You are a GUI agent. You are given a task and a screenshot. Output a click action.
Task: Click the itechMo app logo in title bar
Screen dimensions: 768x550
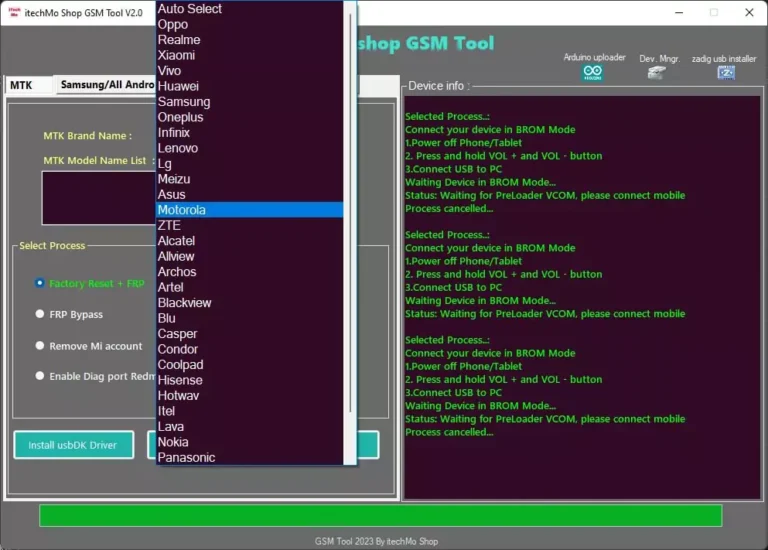point(16,11)
